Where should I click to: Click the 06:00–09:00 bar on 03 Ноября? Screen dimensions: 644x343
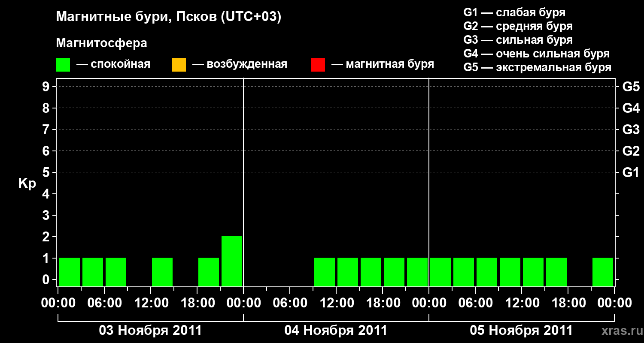point(116,272)
